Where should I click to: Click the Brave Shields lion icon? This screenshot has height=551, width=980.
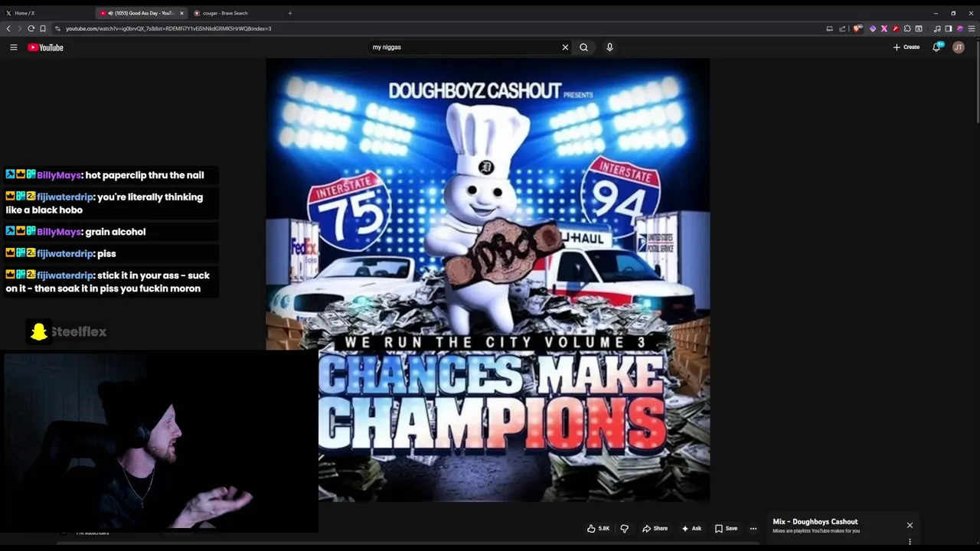coord(857,28)
